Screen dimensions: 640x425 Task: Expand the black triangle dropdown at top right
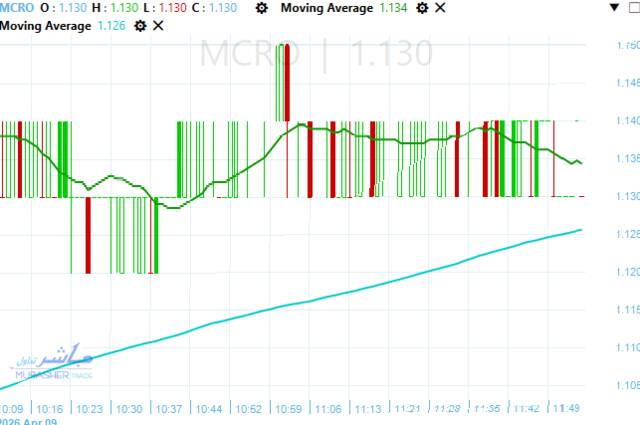[612, 8]
